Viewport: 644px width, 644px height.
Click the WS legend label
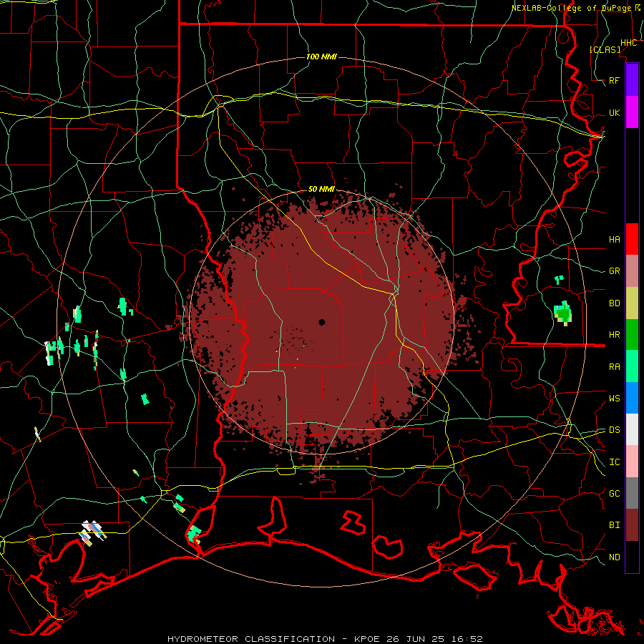pos(614,399)
